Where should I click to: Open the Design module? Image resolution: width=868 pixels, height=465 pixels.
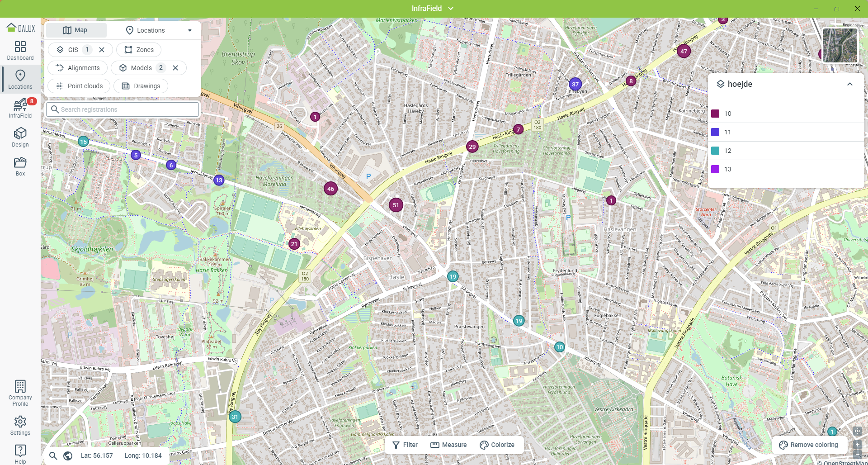click(x=20, y=138)
